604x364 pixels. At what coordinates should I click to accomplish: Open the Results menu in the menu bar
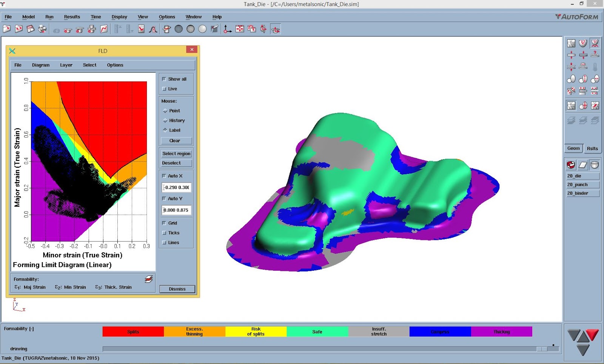tap(72, 17)
